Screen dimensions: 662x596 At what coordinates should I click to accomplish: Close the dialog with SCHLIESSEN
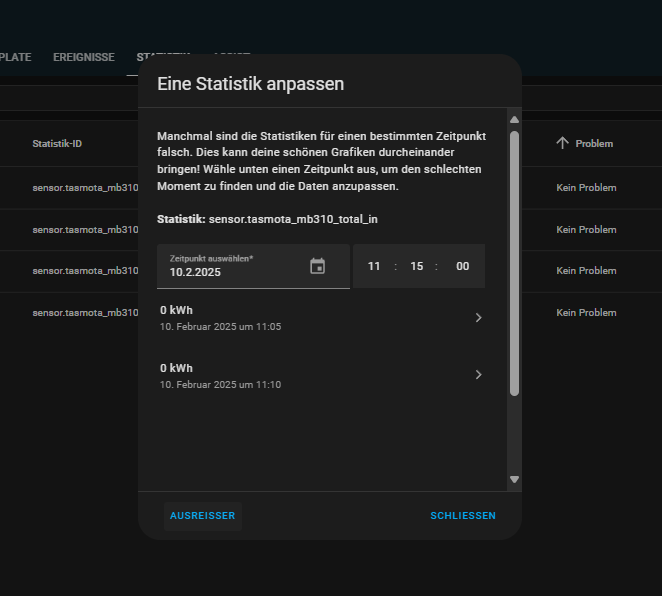click(x=462, y=516)
